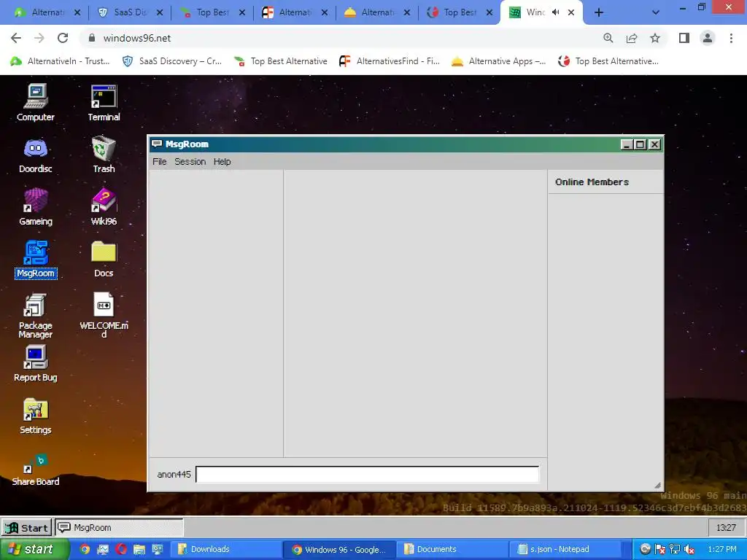Image resolution: width=747 pixels, height=560 pixels.
Task: Launch Opera from the quick launch bar
Action: point(121,549)
